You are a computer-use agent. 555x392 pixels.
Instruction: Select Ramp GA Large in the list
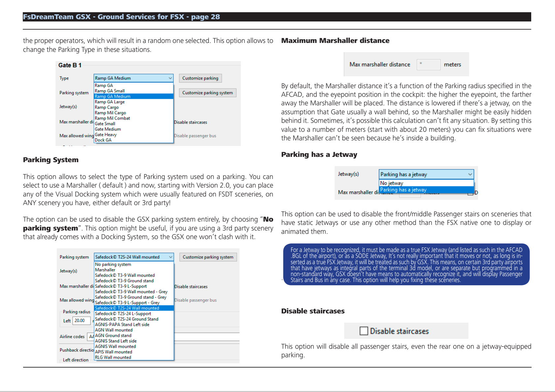pyautogui.click(x=110, y=102)
